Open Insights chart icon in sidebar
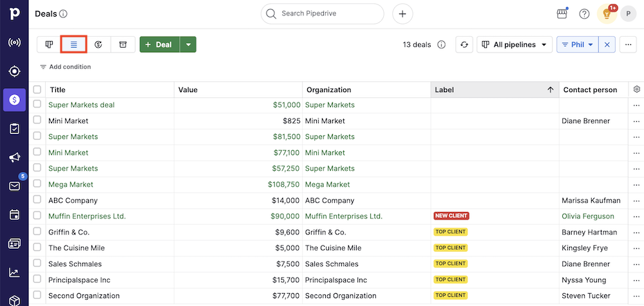 (14, 272)
